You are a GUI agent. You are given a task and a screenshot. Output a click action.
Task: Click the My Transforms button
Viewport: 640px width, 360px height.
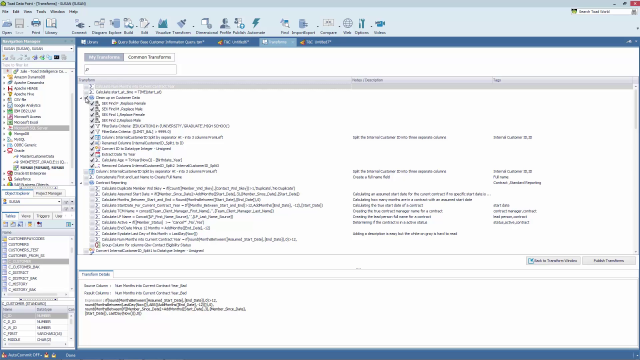pyautogui.click(x=104, y=57)
